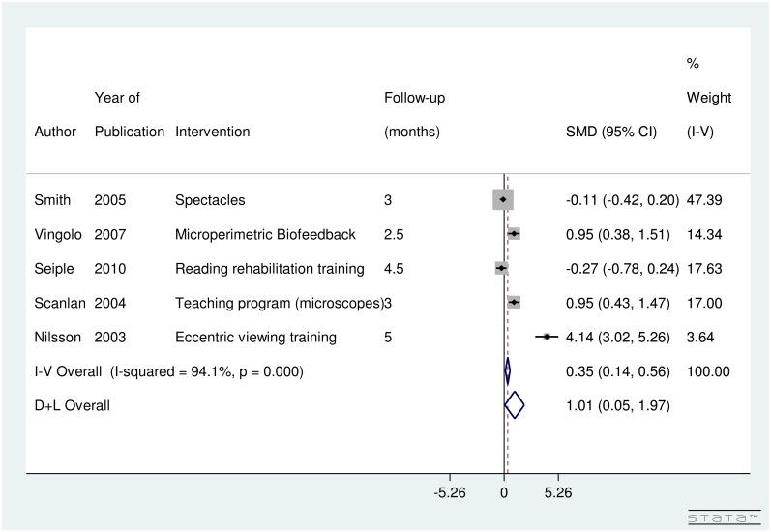Click the Author column header
771x532 pixels.
click(55, 132)
